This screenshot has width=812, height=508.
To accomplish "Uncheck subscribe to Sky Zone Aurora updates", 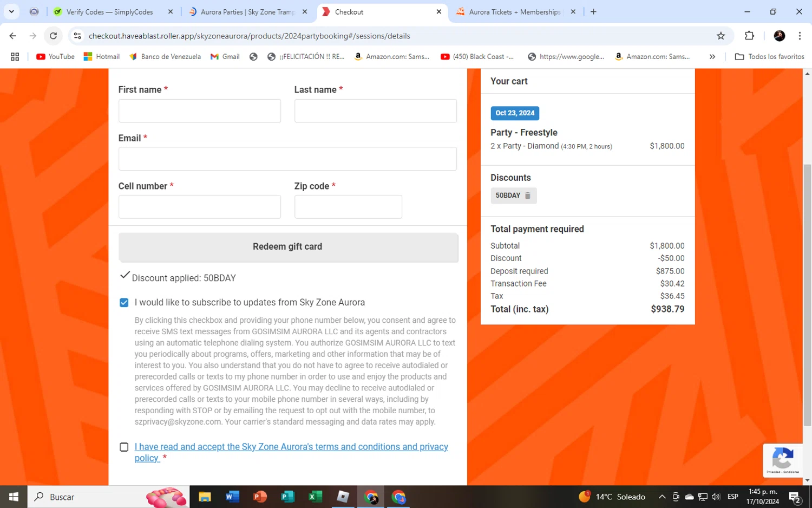I will click(x=124, y=302).
